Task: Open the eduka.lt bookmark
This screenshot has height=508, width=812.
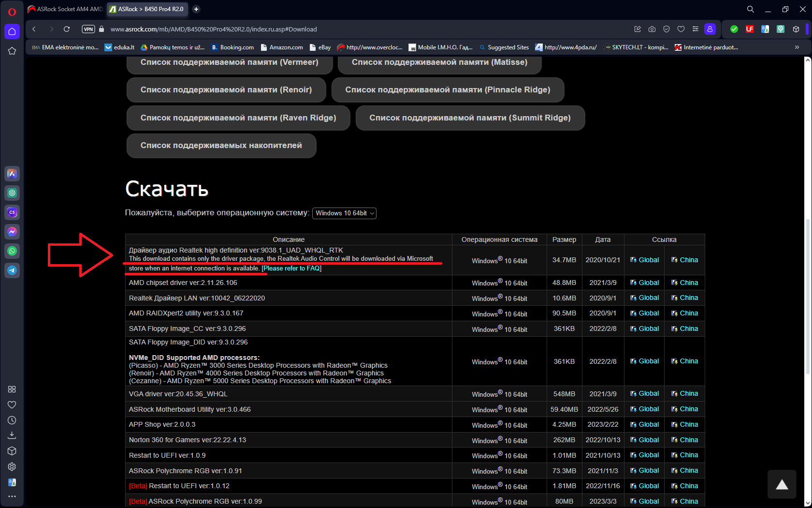Action: click(x=120, y=47)
